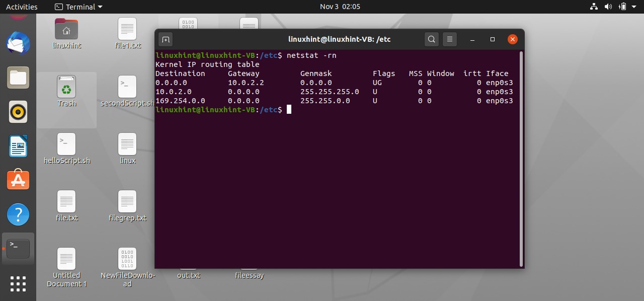The image size is (644, 301).
Task: Show Applications grid
Action: click(x=18, y=284)
